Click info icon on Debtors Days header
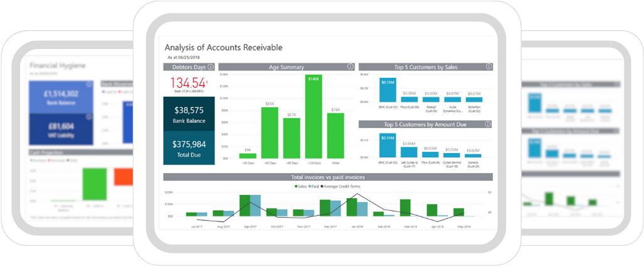Screen dimensions: 644x266 tap(210, 67)
